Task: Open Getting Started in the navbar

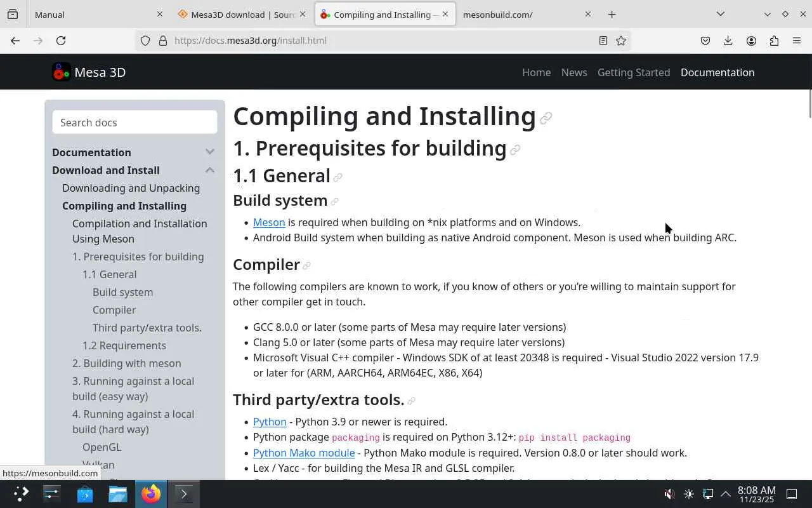Action: tap(634, 72)
